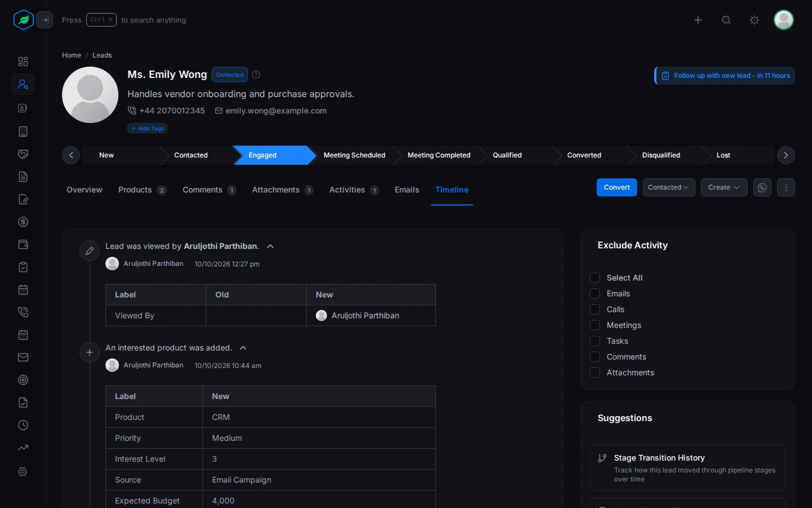Tick the Meetings exclude checkbox
812x508 pixels.
pyautogui.click(x=595, y=325)
